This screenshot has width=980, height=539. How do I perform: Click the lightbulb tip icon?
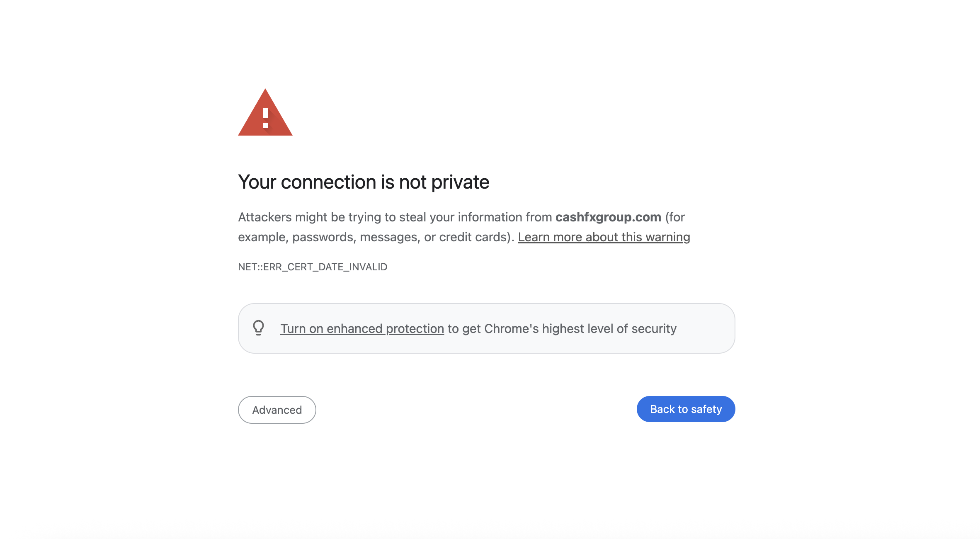click(258, 328)
